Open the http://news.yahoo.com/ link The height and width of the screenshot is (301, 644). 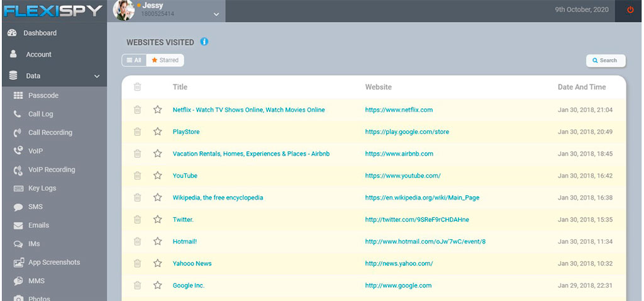coord(399,263)
